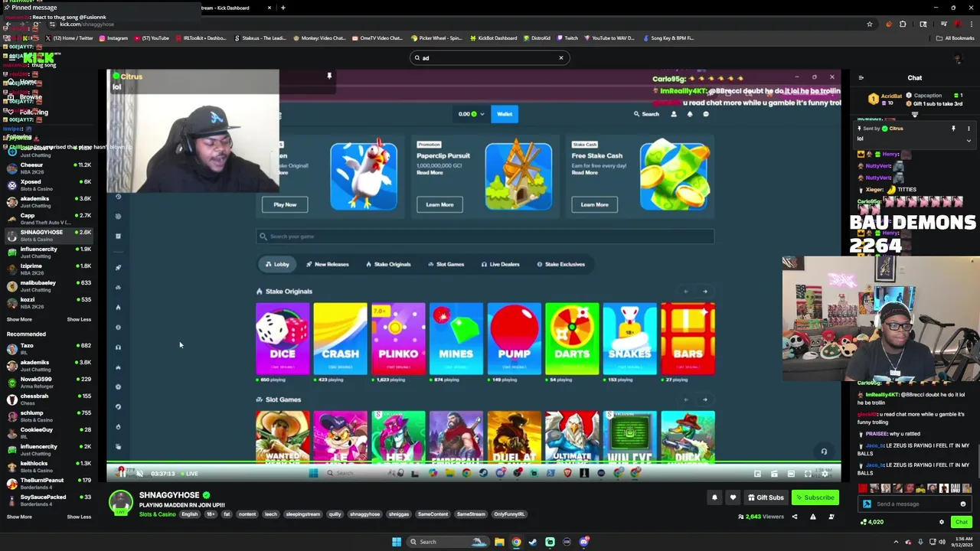Follow the channel with heart button
The width and height of the screenshot is (980, 551).
(733, 497)
